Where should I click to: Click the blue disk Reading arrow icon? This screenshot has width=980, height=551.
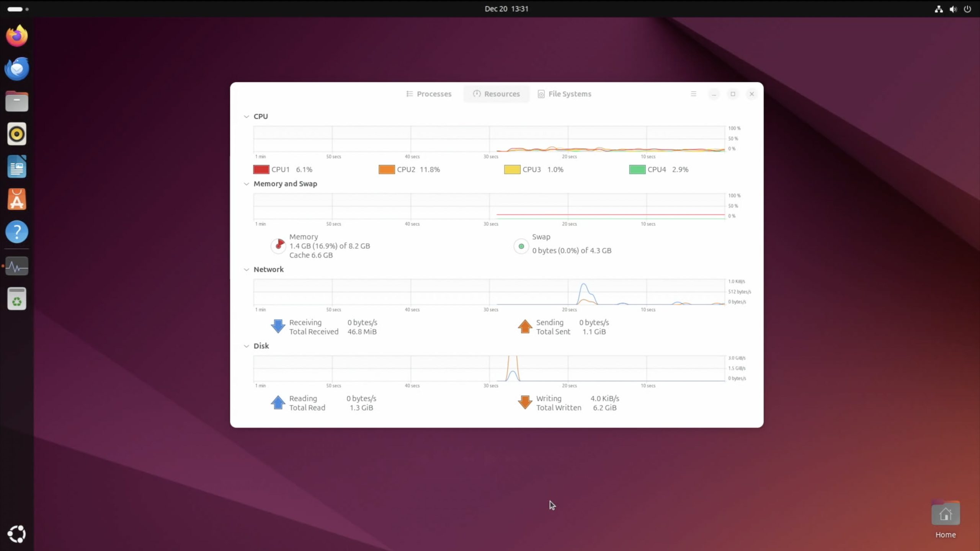[278, 403]
